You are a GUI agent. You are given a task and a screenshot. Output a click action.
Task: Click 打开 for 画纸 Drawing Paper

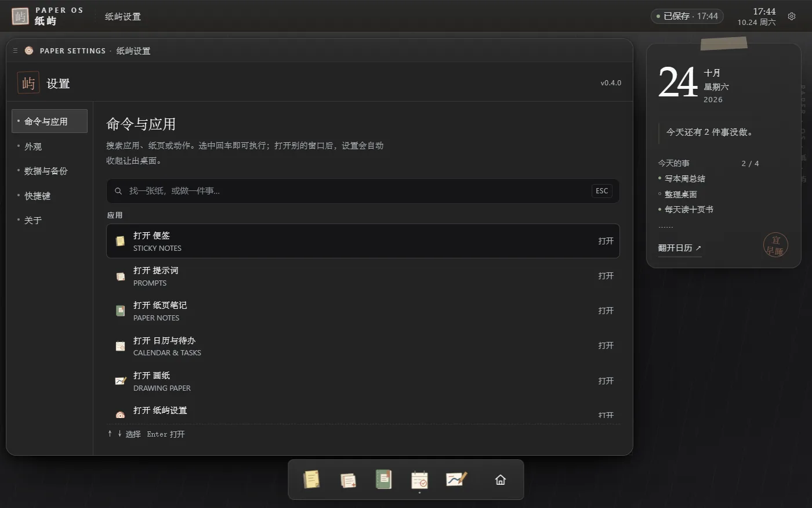(x=606, y=381)
